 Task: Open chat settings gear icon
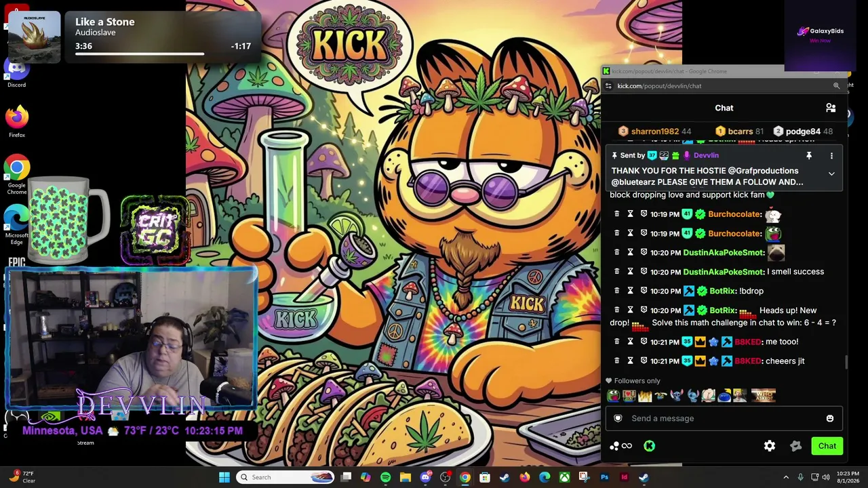769,446
